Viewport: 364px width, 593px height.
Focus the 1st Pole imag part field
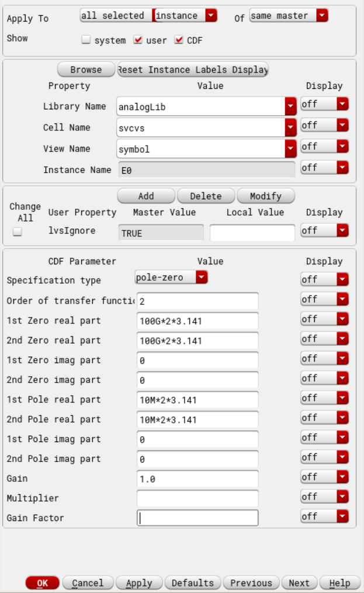[197, 439]
